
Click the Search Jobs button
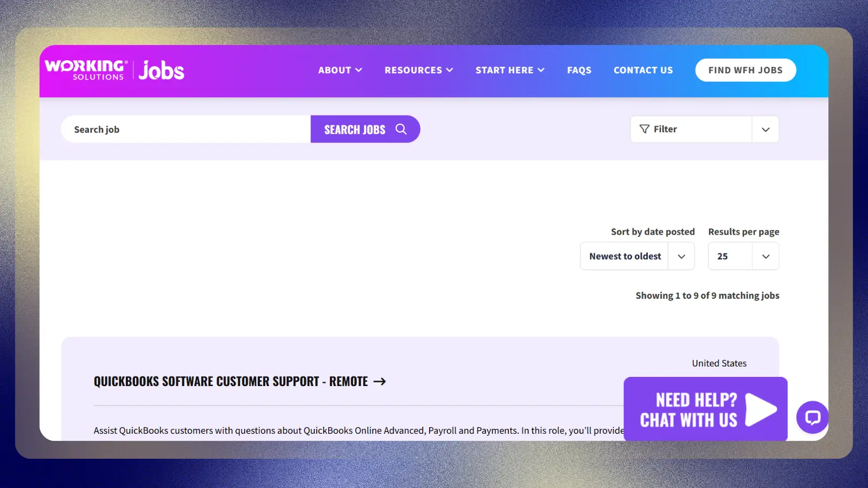click(365, 129)
